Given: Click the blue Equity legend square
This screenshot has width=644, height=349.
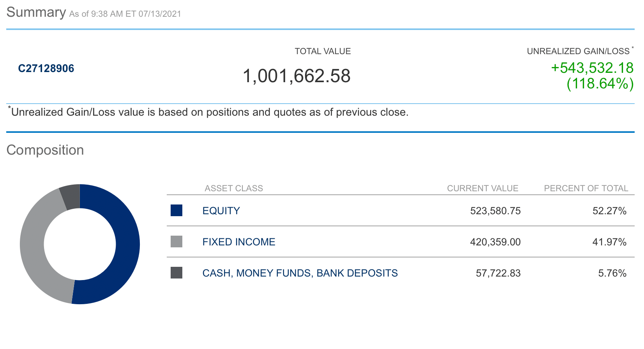Looking at the screenshot, I should point(176,211).
